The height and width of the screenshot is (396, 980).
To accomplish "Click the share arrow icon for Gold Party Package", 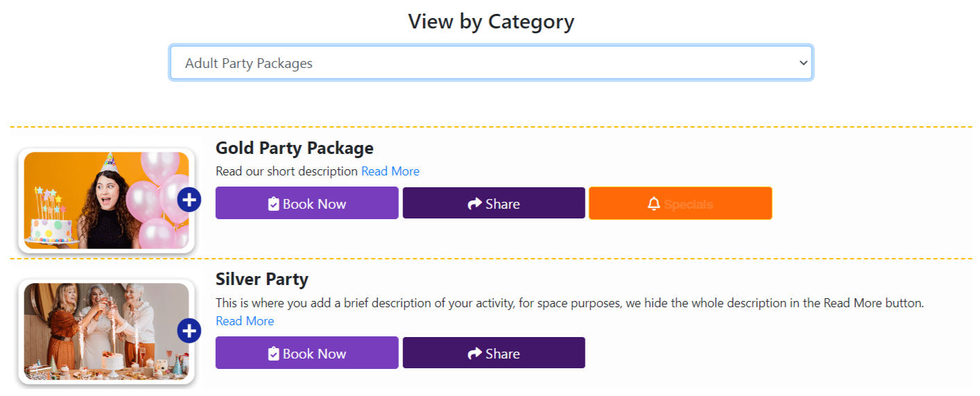I will pos(475,204).
